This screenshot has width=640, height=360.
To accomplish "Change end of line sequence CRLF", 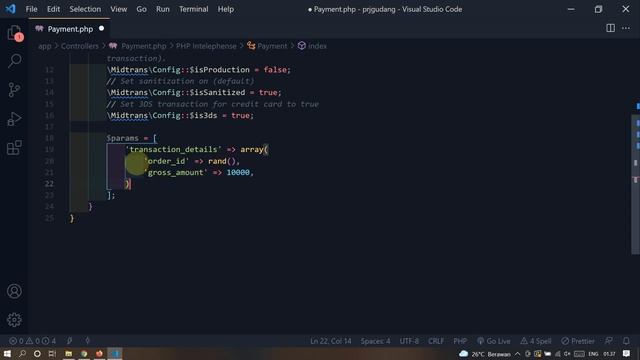I will click(x=436, y=341).
